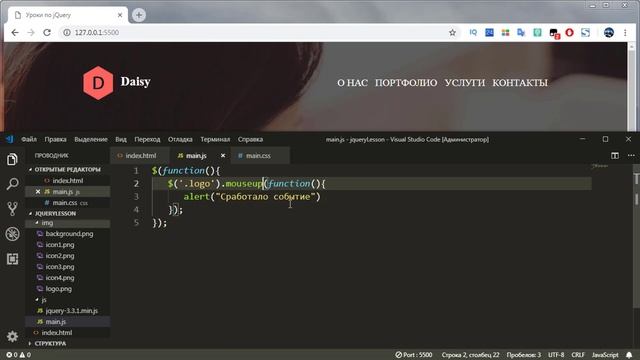Image resolution: width=640 pixels, height=360 pixels.
Task: Open the Отладка menu
Action: (180, 139)
